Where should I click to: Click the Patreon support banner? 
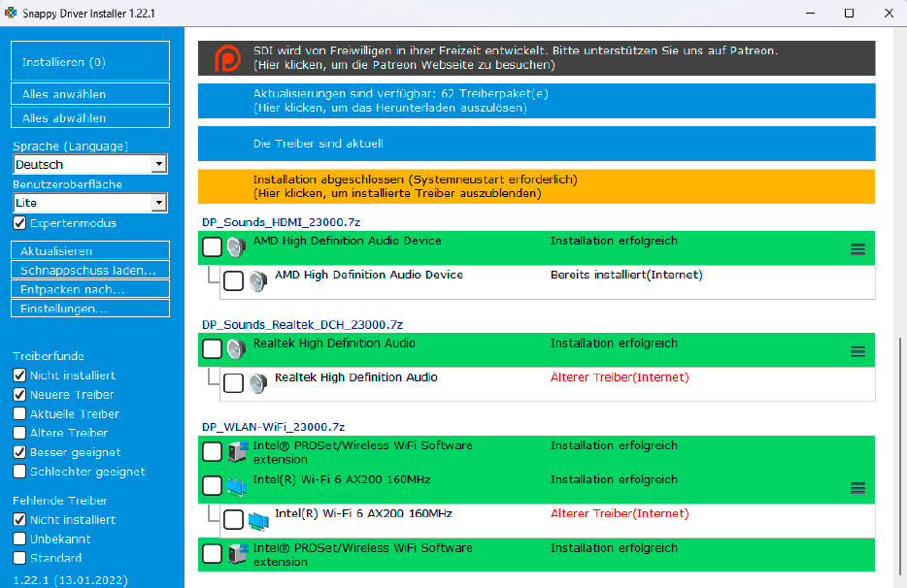click(x=536, y=58)
